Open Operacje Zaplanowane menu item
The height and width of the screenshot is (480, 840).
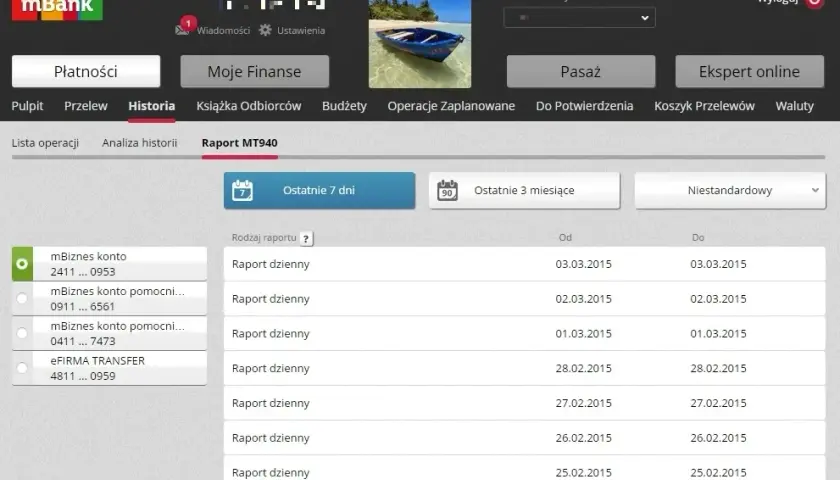[451, 106]
